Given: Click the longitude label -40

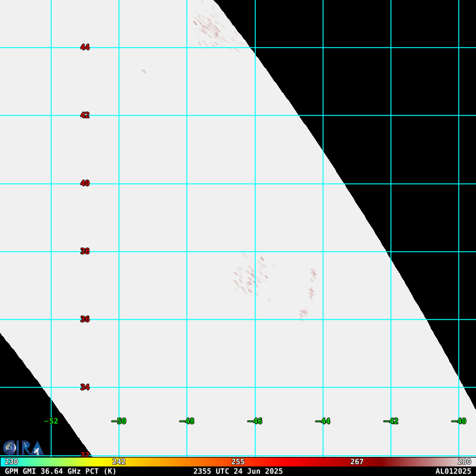Looking at the screenshot, I should coord(459,421).
